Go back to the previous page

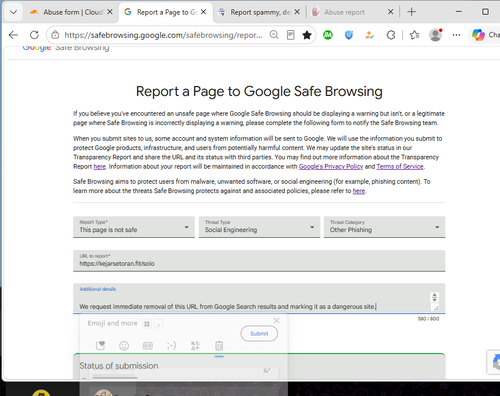click(13, 35)
